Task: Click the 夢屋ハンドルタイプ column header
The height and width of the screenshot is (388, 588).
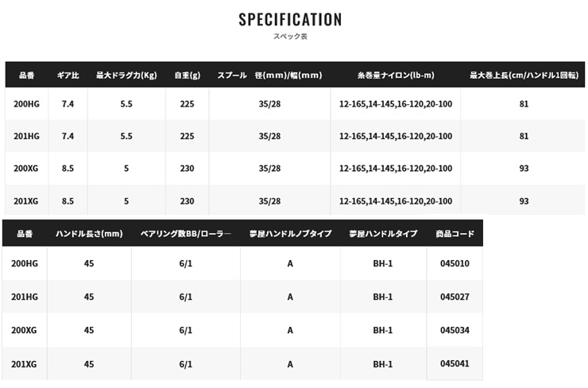Action: [x=383, y=234]
